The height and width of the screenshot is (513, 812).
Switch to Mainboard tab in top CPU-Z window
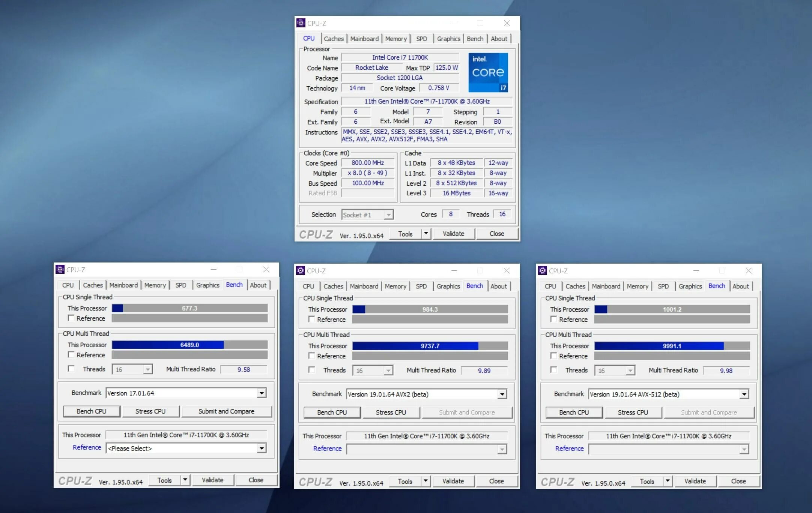click(x=364, y=39)
